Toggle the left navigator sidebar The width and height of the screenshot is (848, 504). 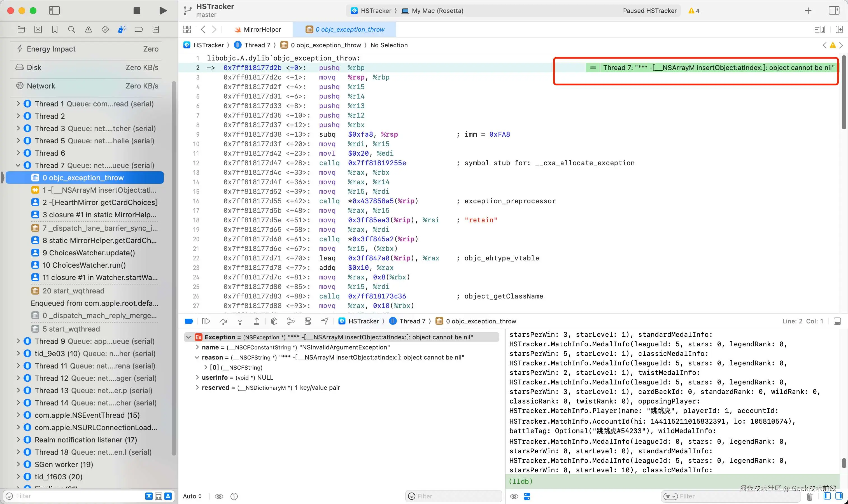tap(54, 11)
